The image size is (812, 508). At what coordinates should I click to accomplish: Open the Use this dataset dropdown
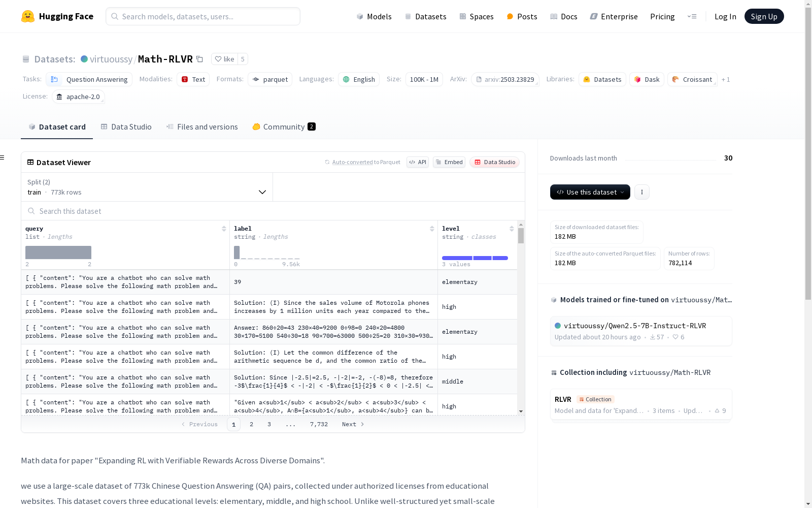pyautogui.click(x=590, y=192)
